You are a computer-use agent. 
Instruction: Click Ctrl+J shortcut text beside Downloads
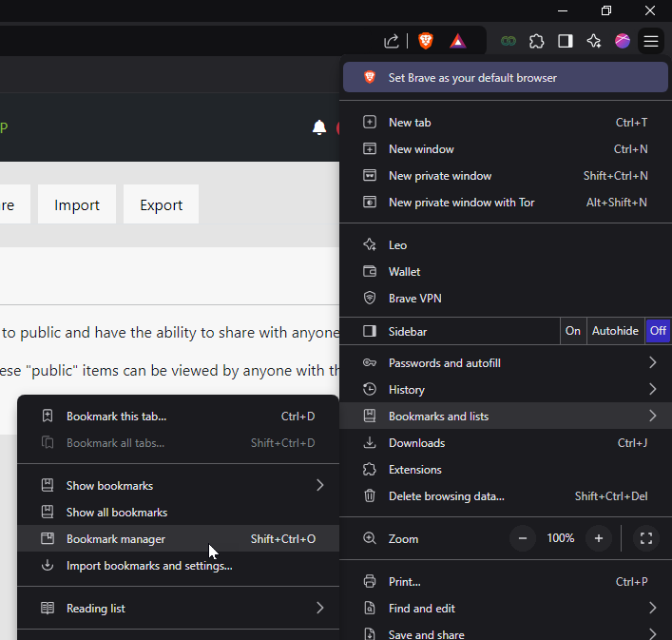coord(633,443)
